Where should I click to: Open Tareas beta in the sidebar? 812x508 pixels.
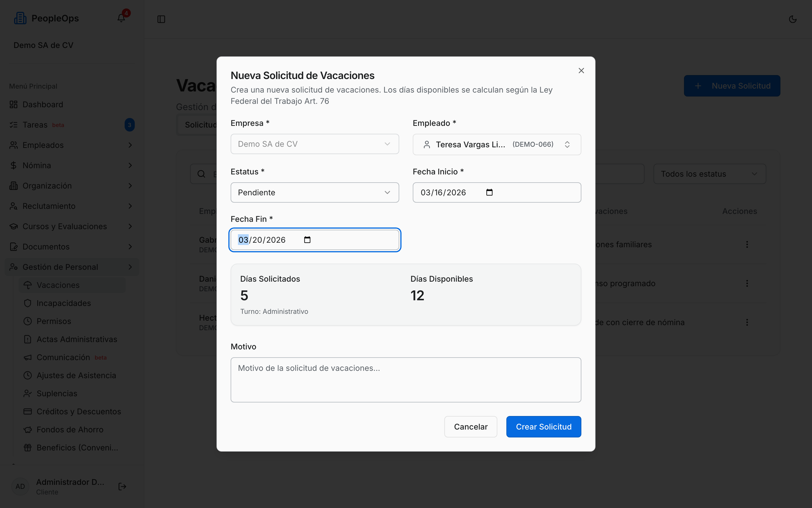(x=71, y=125)
